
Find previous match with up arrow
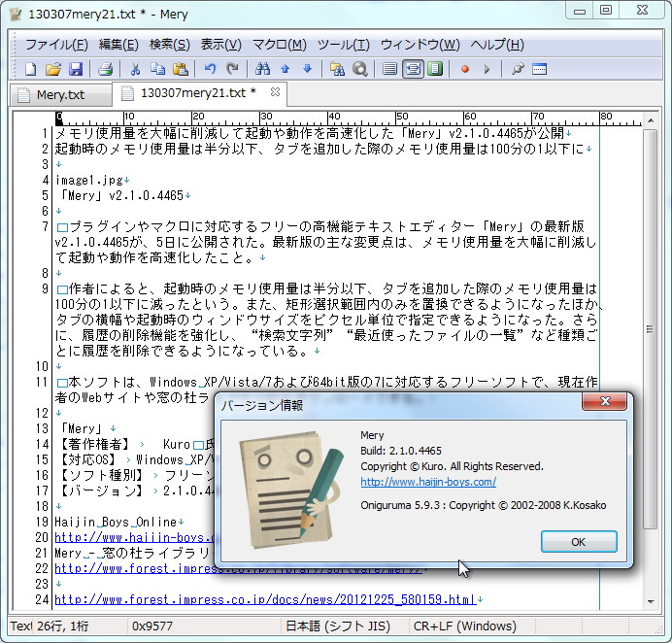click(x=285, y=69)
